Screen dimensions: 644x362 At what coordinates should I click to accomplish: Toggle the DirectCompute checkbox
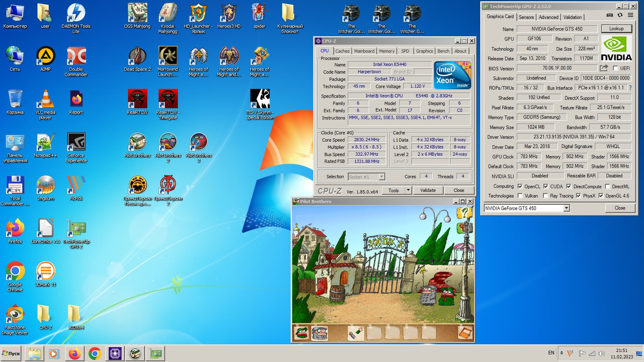click(x=569, y=187)
